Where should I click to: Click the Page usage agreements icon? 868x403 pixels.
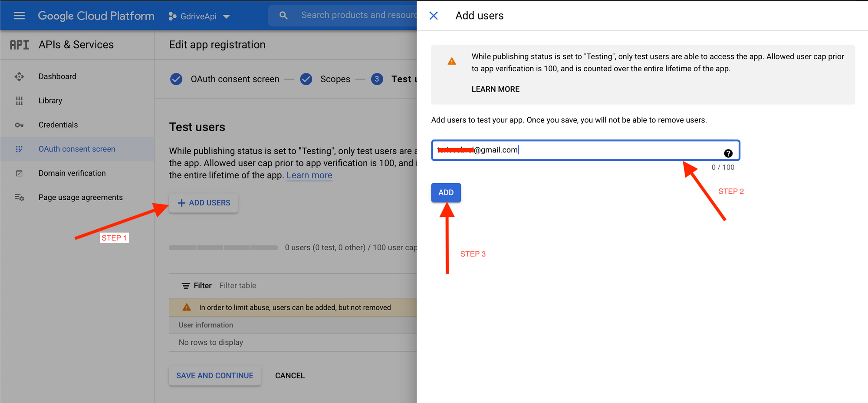[x=19, y=198]
